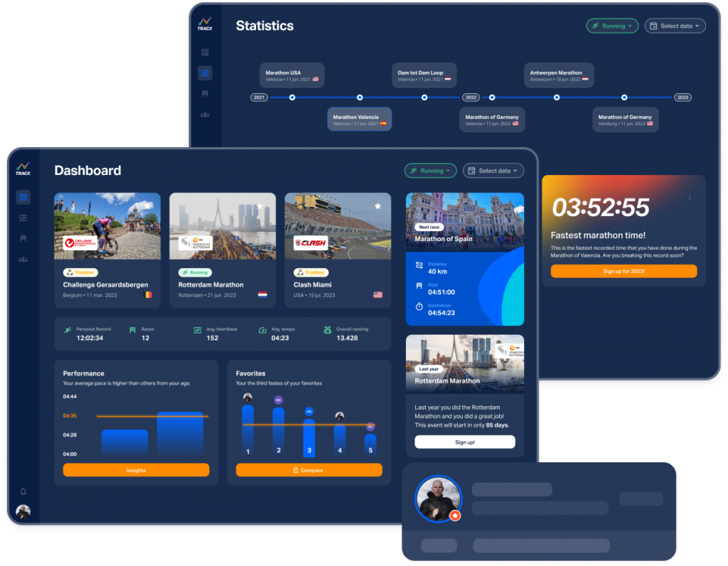728x566 pixels.
Task: Click Avg. tempo gauge icon
Action: click(262, 330)
